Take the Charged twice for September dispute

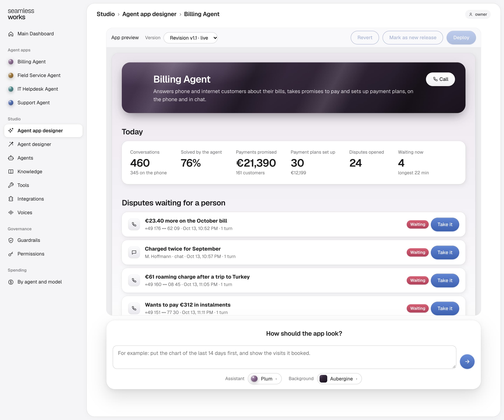tap(445, 253)
